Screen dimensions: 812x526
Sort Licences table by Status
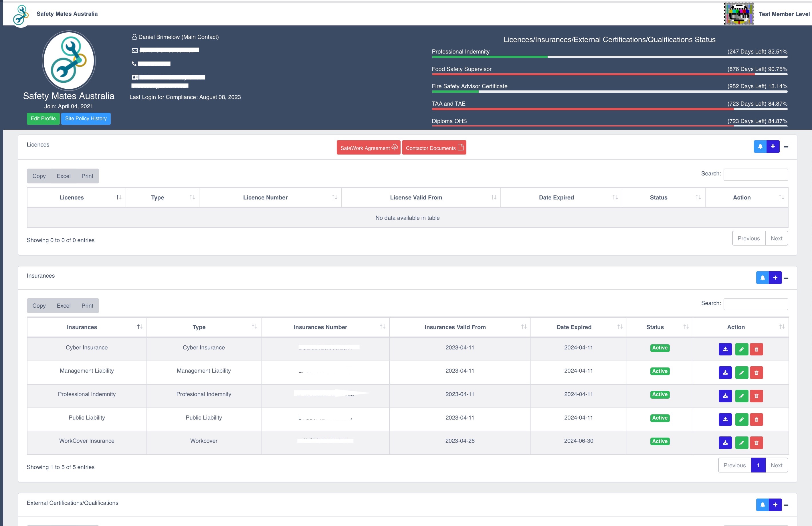pyautogui.click(x=664, y=197)
